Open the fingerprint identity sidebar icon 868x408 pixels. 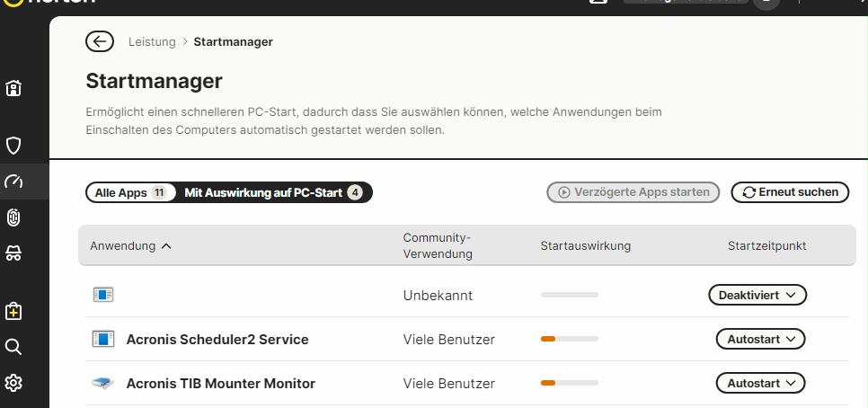coord(13,217)
